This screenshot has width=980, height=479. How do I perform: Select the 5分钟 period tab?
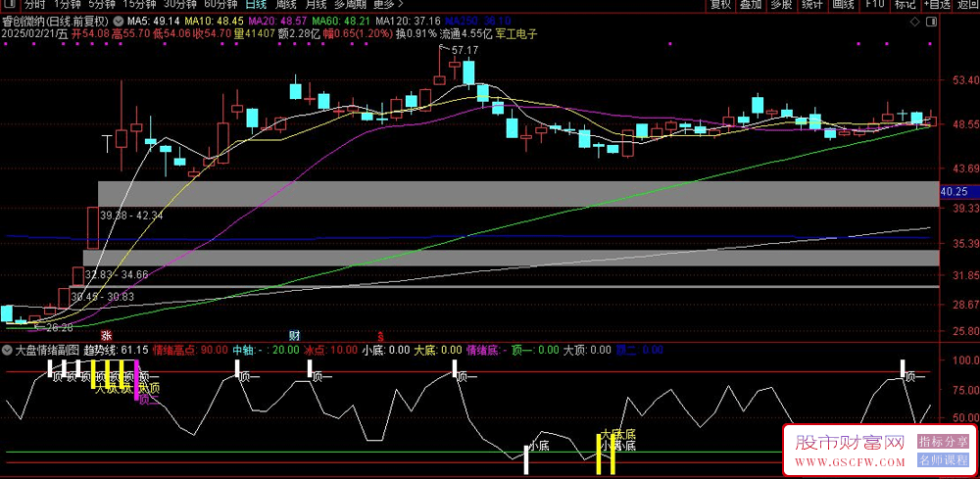click(103, 4)
